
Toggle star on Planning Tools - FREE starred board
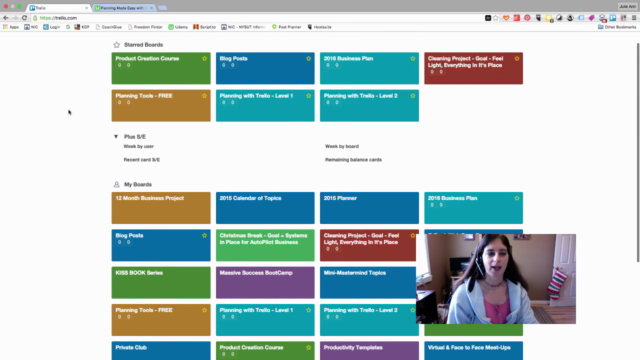pos(204,96)
